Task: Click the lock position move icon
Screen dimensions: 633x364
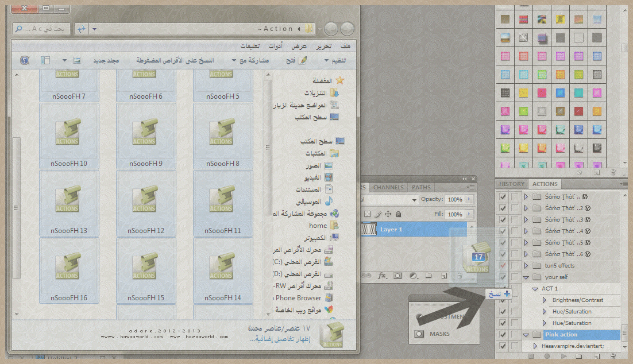Action: pos(388,214)
